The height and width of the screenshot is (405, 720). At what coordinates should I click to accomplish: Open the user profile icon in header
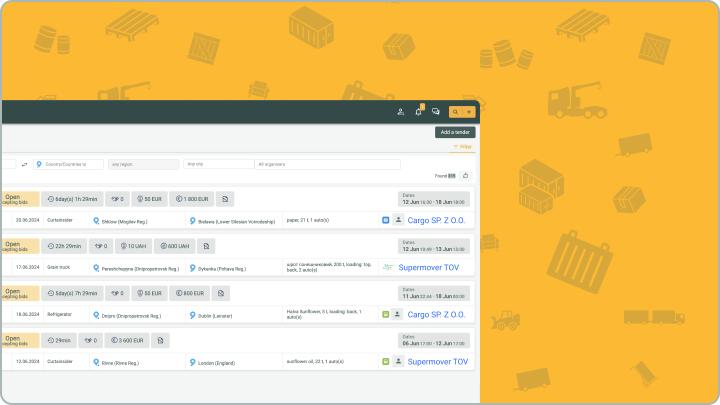point(401,112)
